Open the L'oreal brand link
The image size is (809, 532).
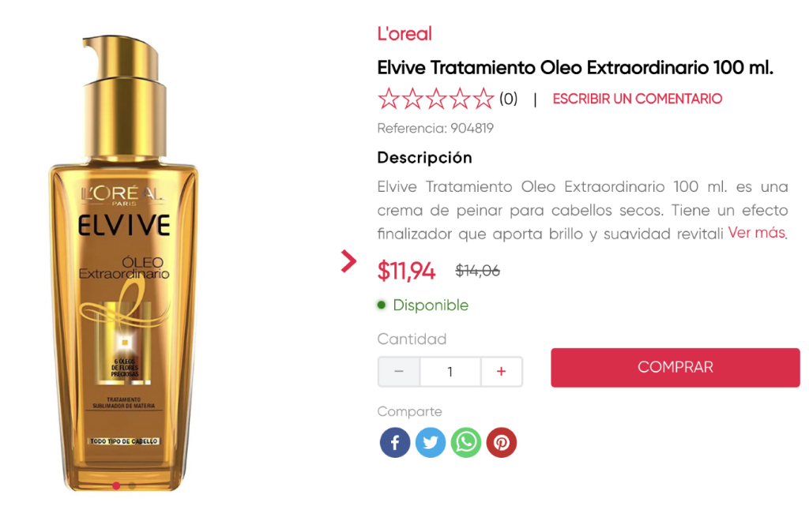pyautogui.click(x=404, y=34)
